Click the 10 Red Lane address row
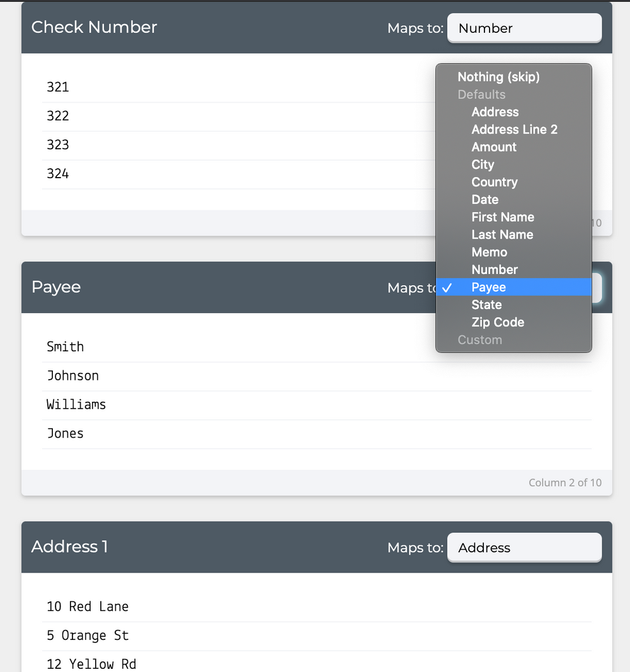 click(88, 607)
